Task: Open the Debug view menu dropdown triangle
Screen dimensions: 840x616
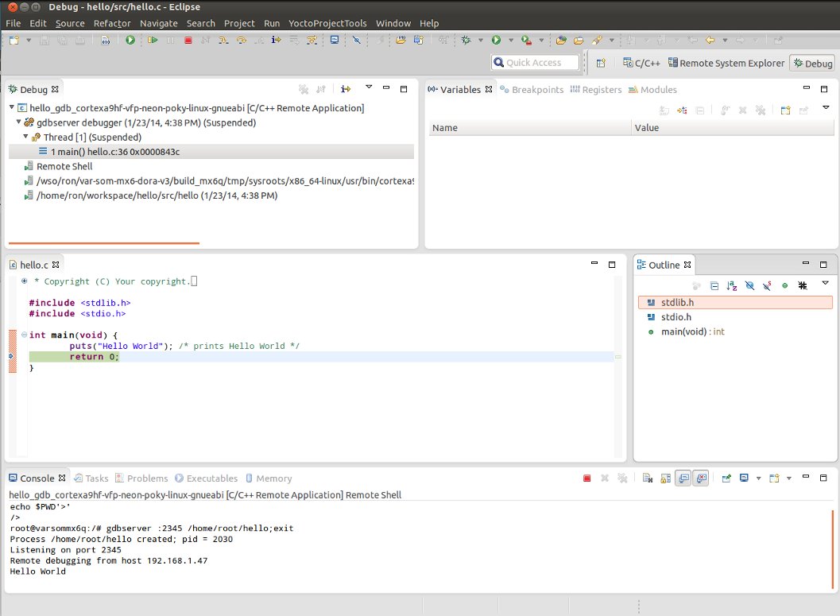Action: click(369, 87)
